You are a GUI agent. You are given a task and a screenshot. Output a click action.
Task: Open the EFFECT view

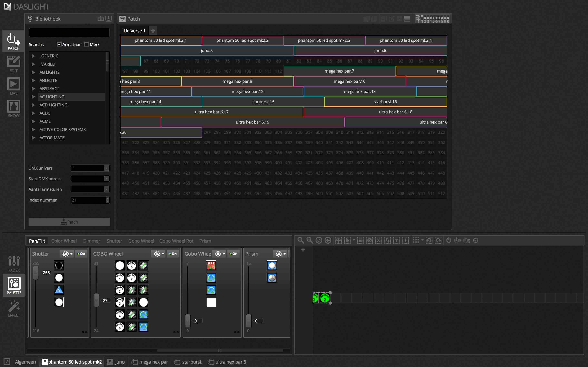[x=14, y=308]
